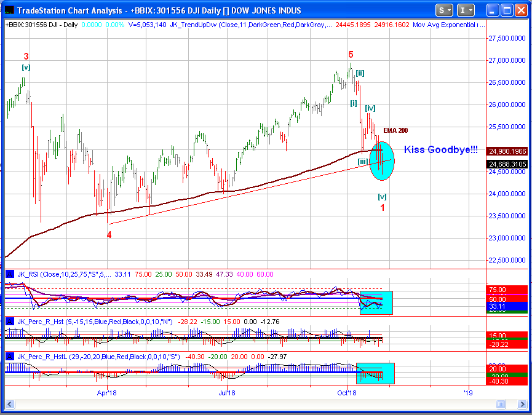532x415 pixels.
Task: Click the red 75.00 RSI level tag
Action: click(x=507, y=290)
